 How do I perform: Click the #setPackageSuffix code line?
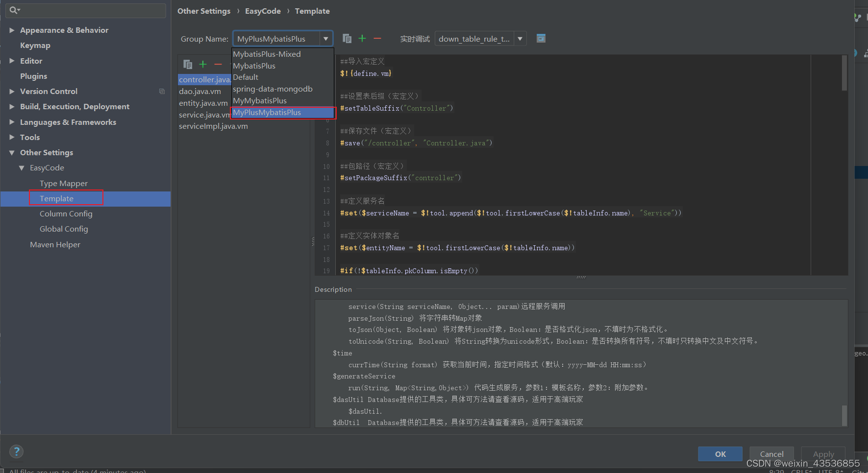400,178
